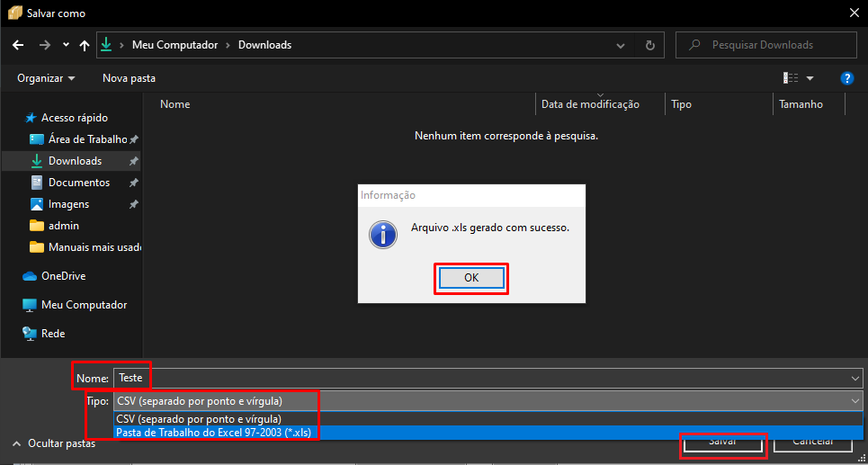Viewport: 868px width, 465px height.
Task: Unpin Área de Trabalho pin icon
Action: (133, 139)
